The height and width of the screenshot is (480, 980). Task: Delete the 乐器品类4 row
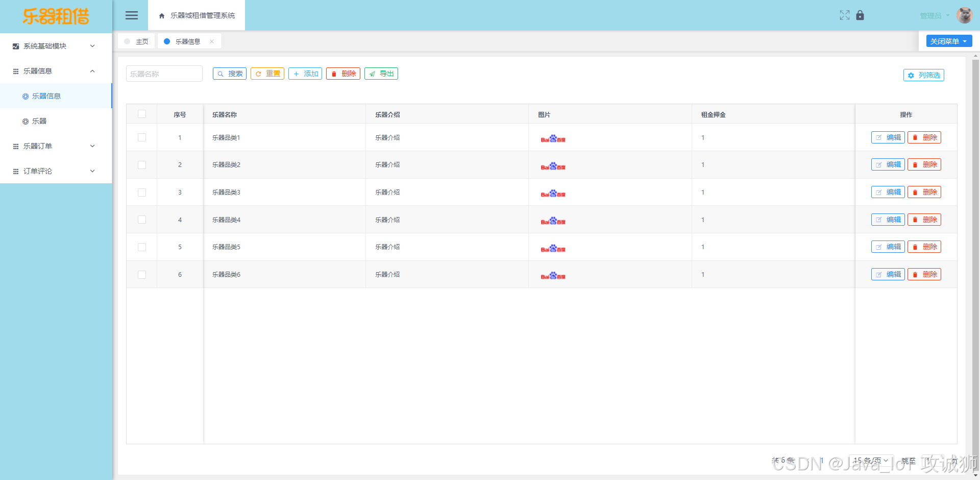924,220
